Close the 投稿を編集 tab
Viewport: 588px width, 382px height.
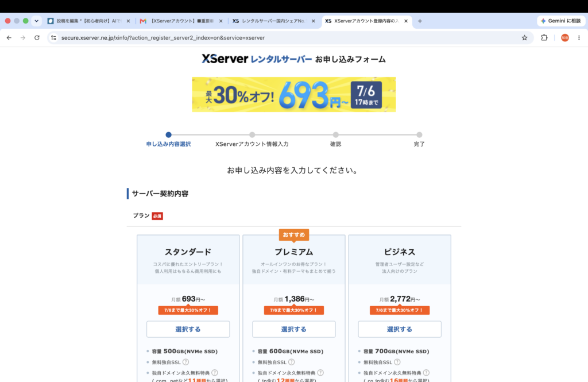click(128, 21)
